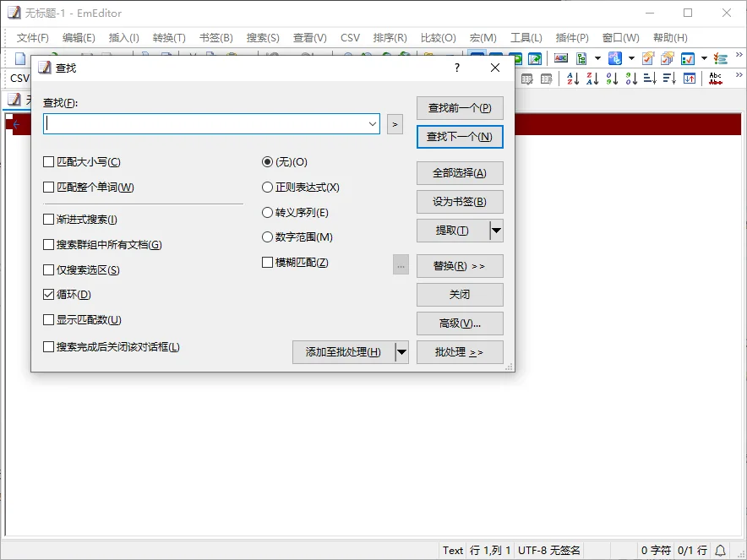Open the Extract (提取) dropdown arrow

[496, 231]
